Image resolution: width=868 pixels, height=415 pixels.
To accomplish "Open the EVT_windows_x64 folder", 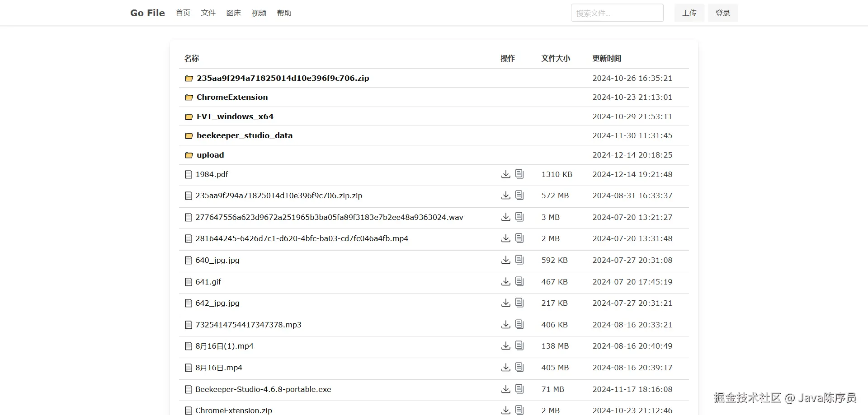I will pos(235,117).
